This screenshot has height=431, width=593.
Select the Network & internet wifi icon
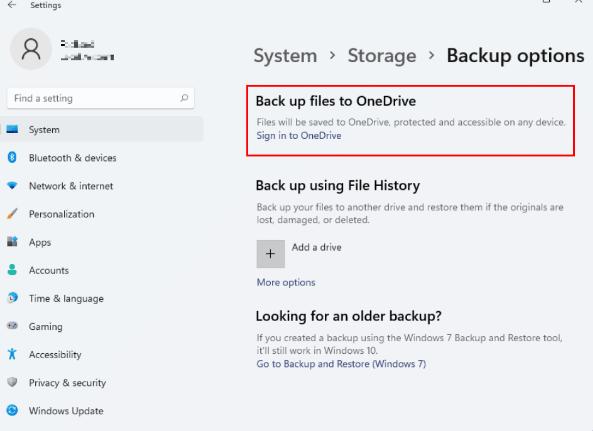pos(12,186)
